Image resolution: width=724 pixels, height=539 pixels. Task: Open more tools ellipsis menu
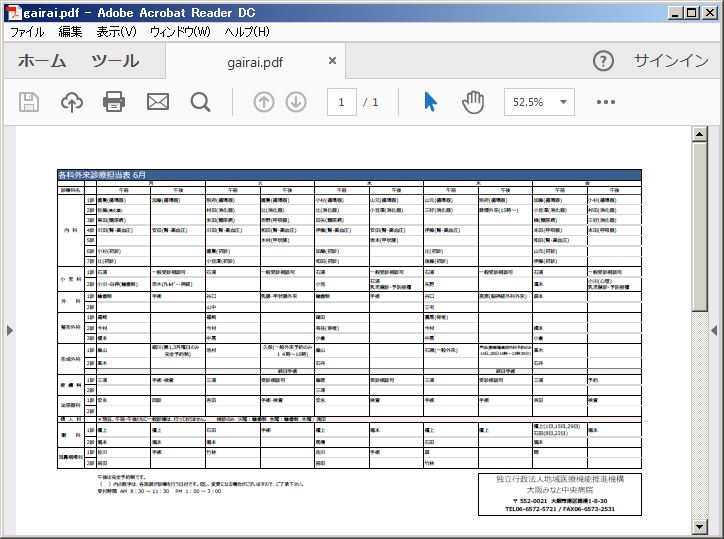pyautogui.click(x=606, y=102)
